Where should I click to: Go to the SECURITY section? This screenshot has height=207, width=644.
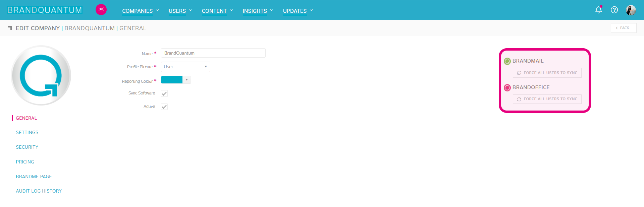pyautogui.click(x=27, y=147)
